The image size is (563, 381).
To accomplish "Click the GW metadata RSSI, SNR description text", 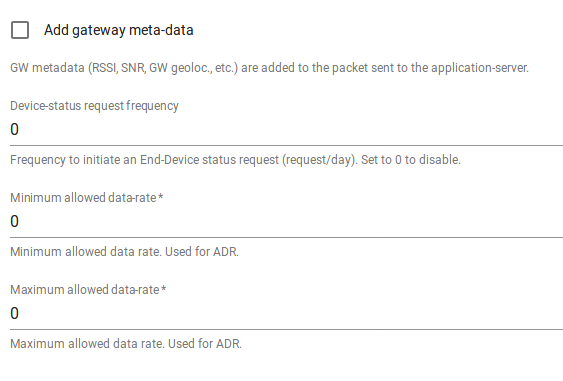I will (269, 68).
